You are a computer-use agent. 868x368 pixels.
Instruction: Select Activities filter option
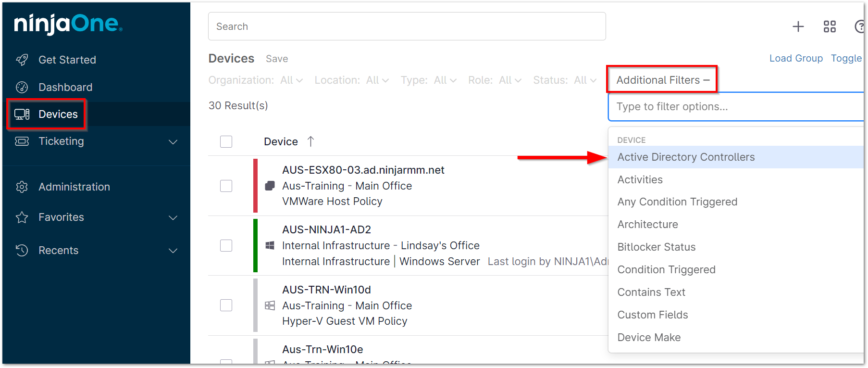(x=735, y=179)
